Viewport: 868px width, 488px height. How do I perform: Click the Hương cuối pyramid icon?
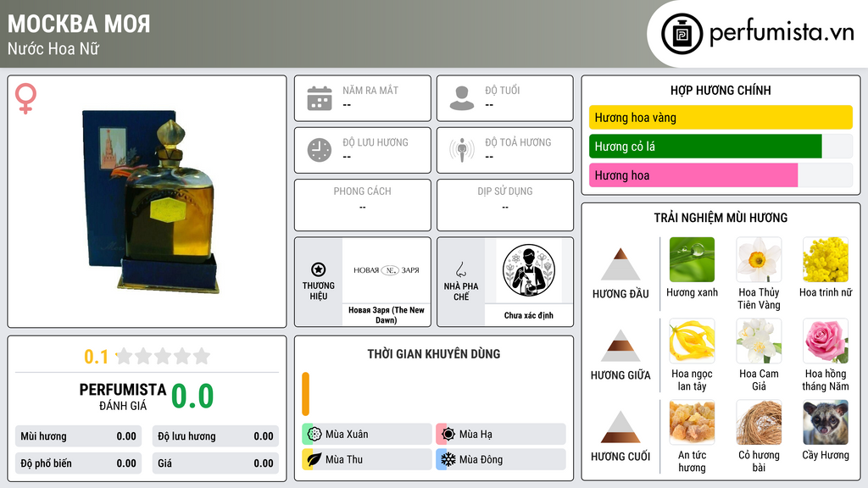(x=620, y=427)
